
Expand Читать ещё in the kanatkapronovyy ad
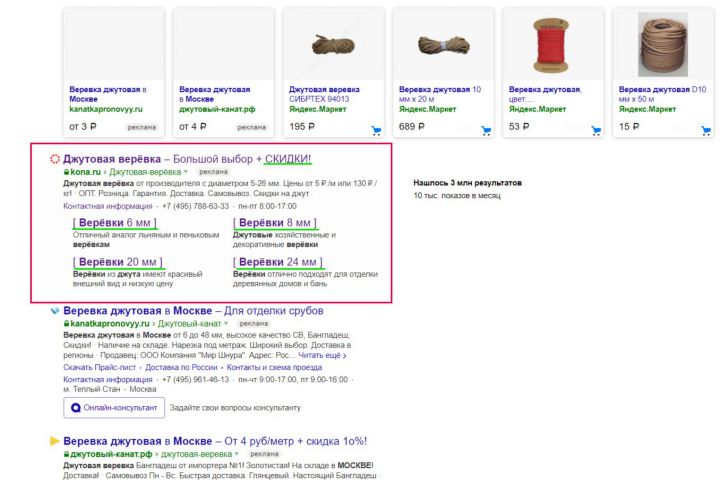(322, 356)
